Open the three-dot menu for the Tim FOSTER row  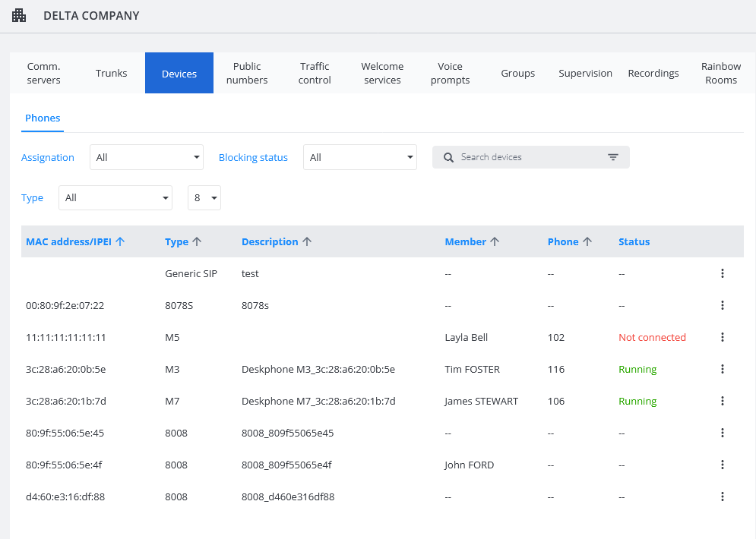pos(722,369)
